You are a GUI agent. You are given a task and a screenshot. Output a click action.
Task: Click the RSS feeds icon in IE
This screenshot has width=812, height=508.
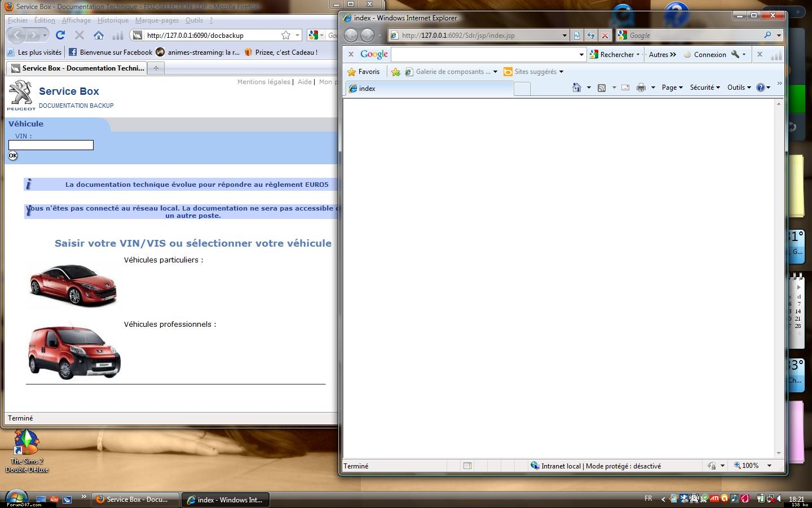click(x=602, y=87)
